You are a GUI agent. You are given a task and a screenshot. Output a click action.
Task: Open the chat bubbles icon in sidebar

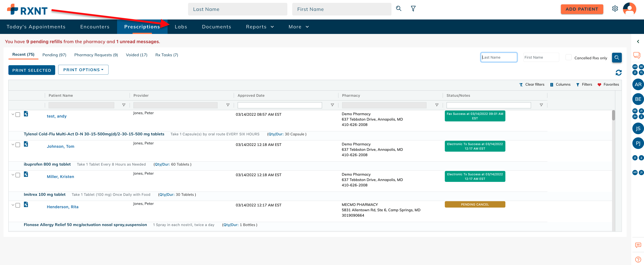click(x=636, y=55)
